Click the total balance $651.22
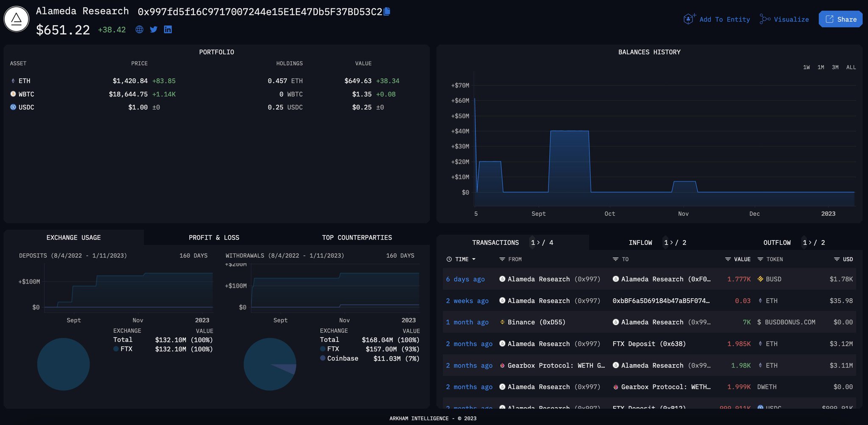 [x=63, y=30]
